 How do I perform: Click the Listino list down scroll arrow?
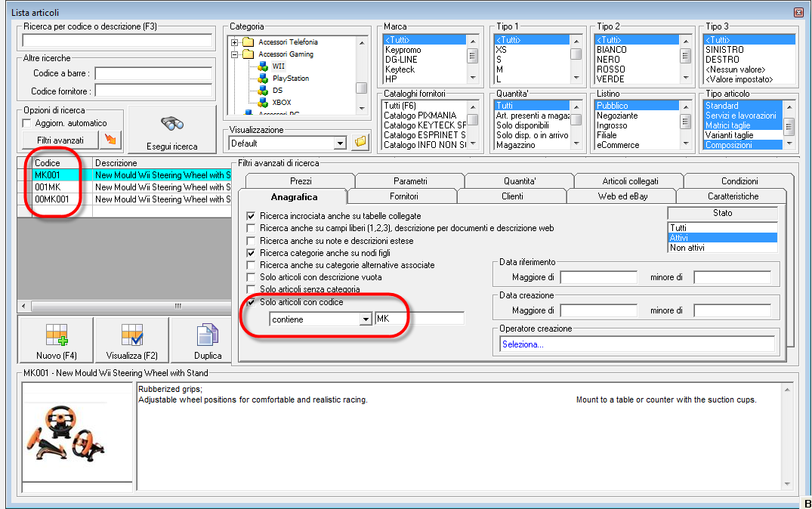686,143
